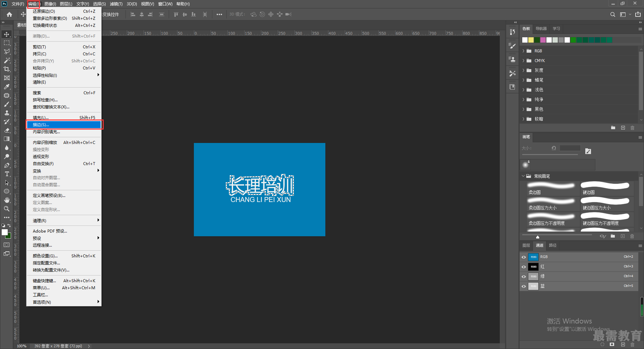
Task: Select the Horizontal Type tool
Action: [x=7, y=174]
